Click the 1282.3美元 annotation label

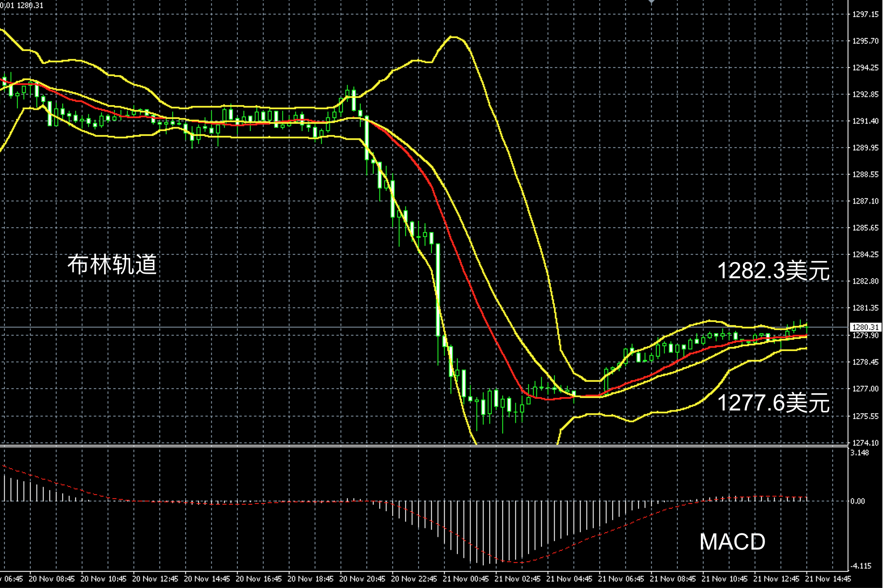click(773, 271)
